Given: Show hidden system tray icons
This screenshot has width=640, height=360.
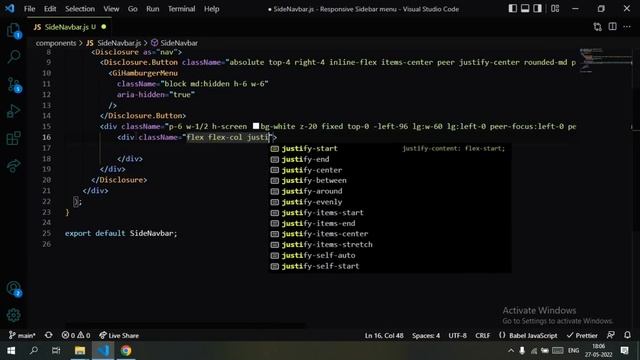Looking at the screenshot, I should (x=511, y=351).
